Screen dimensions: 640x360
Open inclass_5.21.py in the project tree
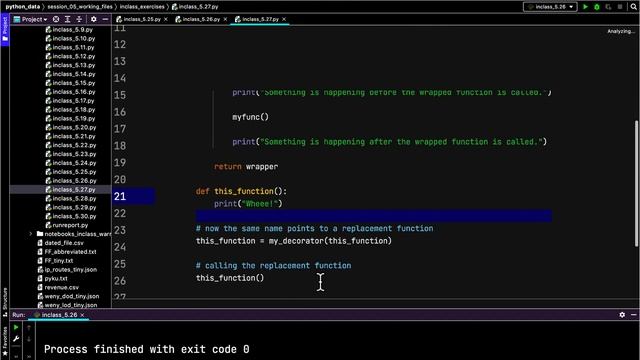pos(71,136)
